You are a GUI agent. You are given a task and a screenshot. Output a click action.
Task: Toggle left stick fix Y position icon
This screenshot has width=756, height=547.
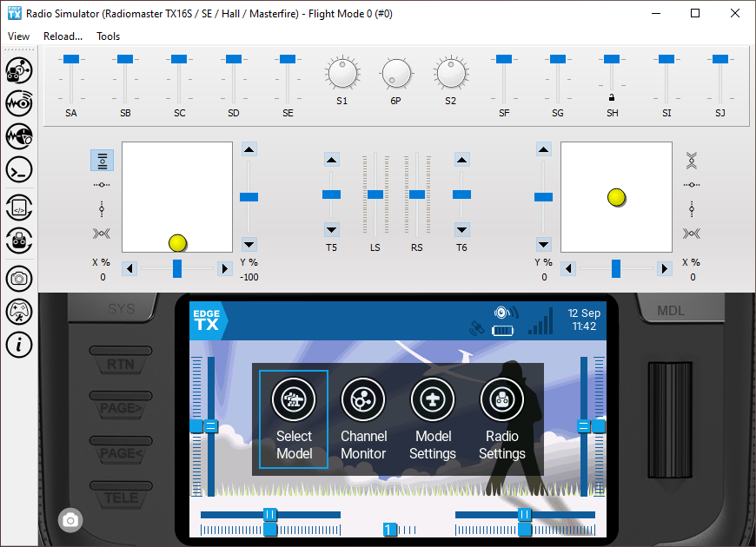pos(102,208)
